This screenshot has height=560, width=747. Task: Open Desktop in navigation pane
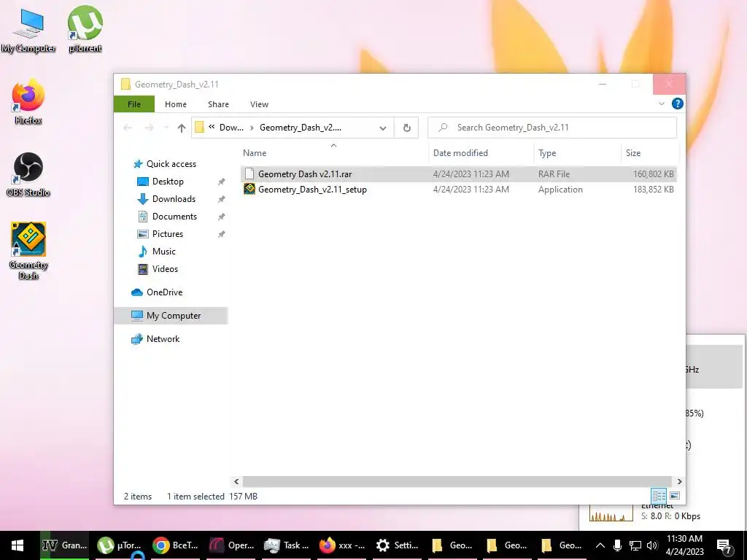168,182
